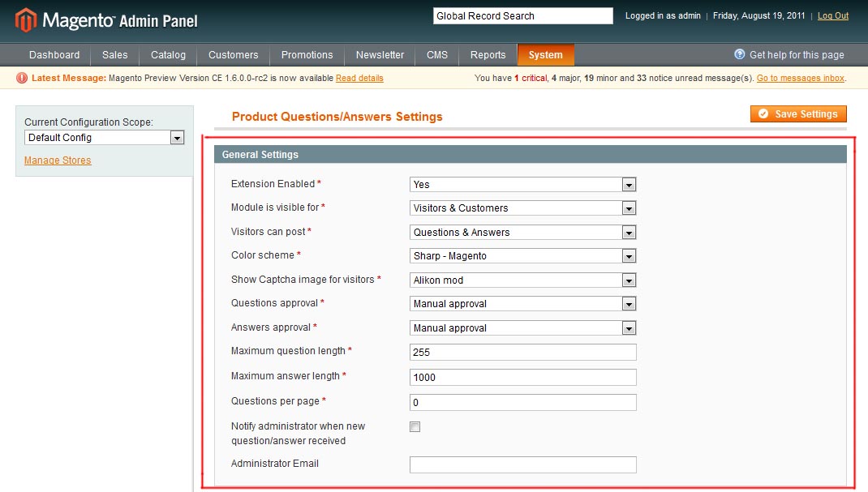Click the Logged in as admin text
Screen dimensions: 868x492
(663, 15)
